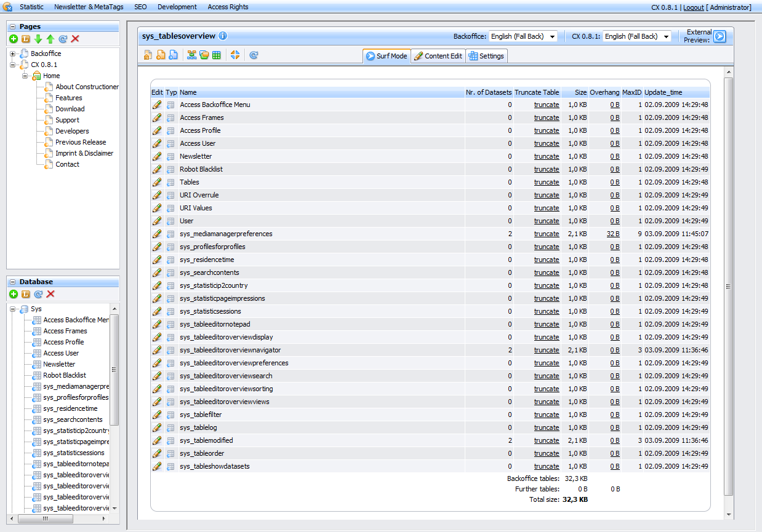
Task: Select the Download page in Pages tree
Action: click(x=70, y=109)
